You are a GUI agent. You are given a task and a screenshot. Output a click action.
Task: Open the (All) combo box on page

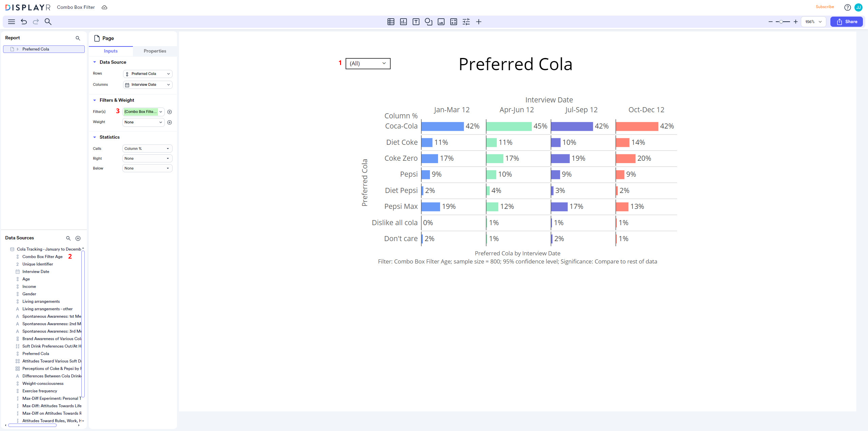[x=368, y=63]
